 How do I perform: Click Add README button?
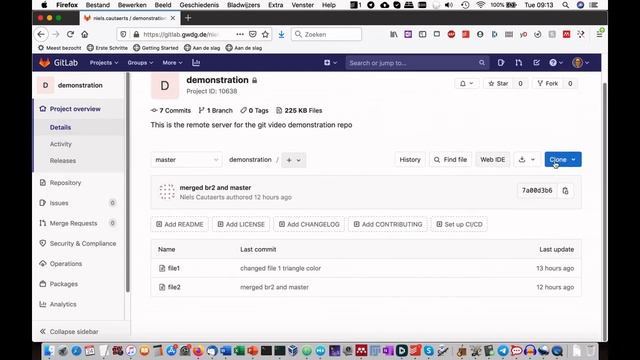point(180,224)
